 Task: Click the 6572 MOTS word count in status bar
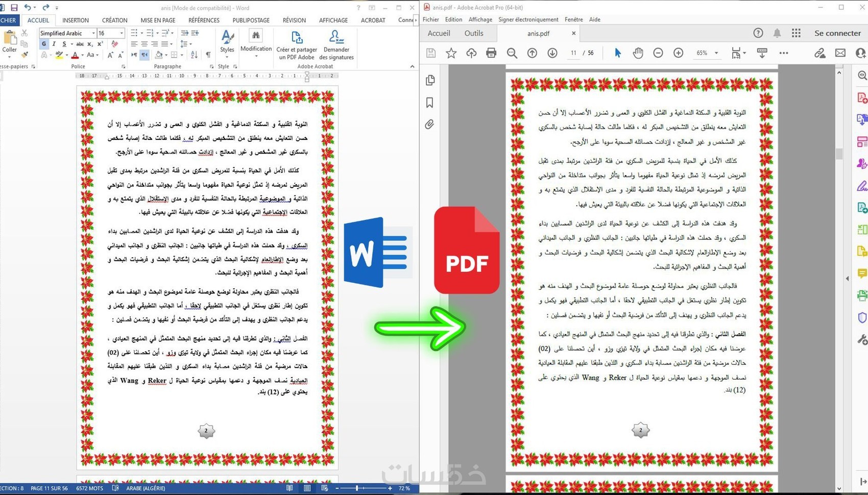[x=89, y=488]
